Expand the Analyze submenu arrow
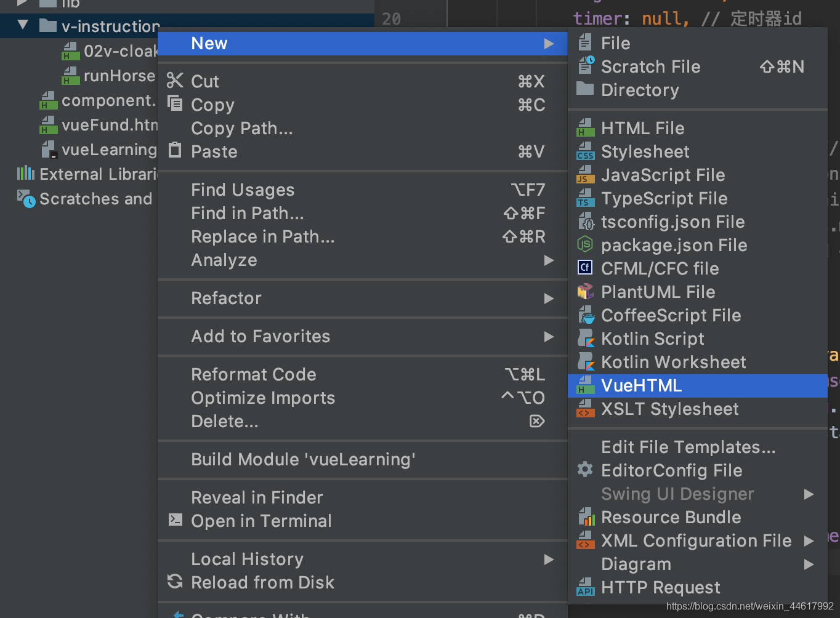 549,260
